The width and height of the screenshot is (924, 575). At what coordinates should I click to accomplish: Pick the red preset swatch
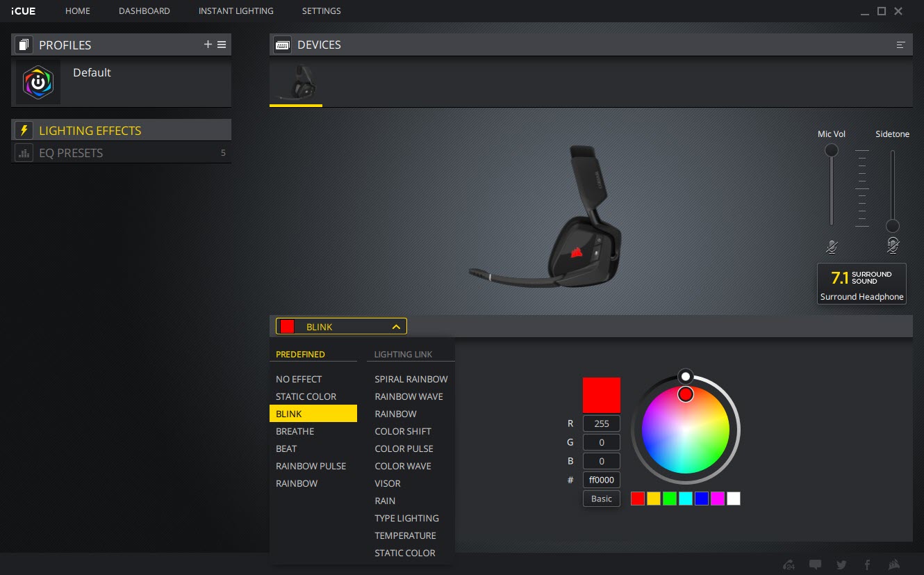coord(638,499)
